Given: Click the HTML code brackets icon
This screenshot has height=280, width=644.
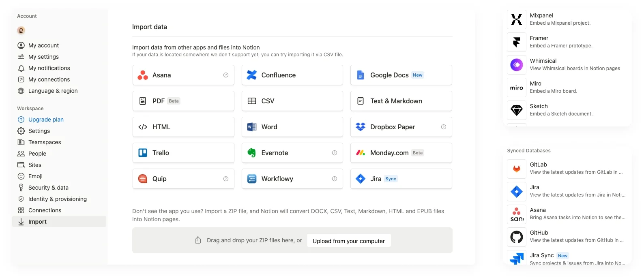Looking at the screenshot, I should click(x=143, y=127).
